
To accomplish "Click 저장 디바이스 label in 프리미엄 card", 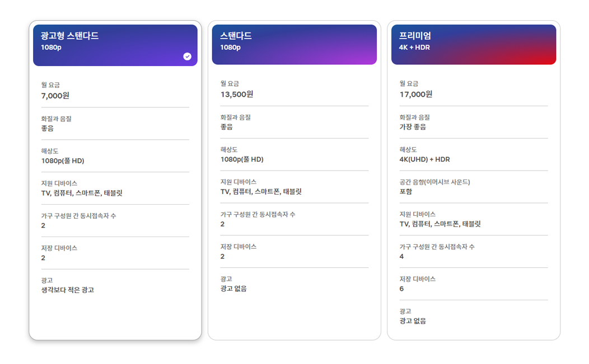I will 417,279.
